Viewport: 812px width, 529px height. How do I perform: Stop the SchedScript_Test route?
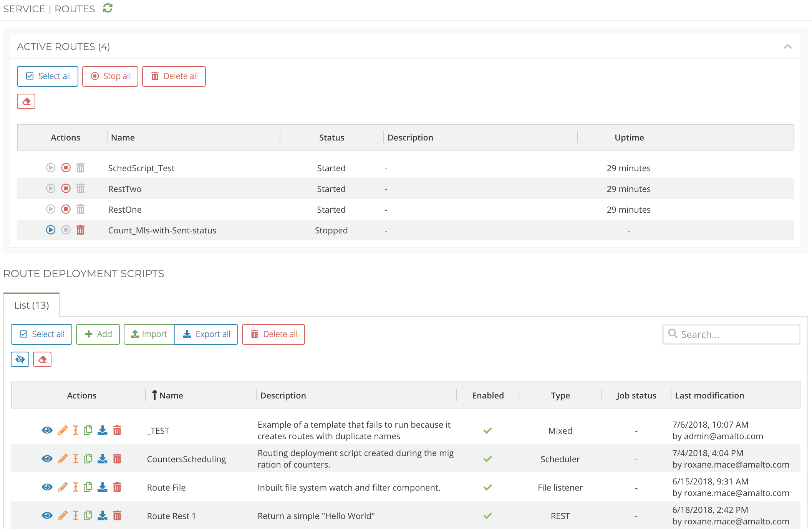click(x=66, y=168)
